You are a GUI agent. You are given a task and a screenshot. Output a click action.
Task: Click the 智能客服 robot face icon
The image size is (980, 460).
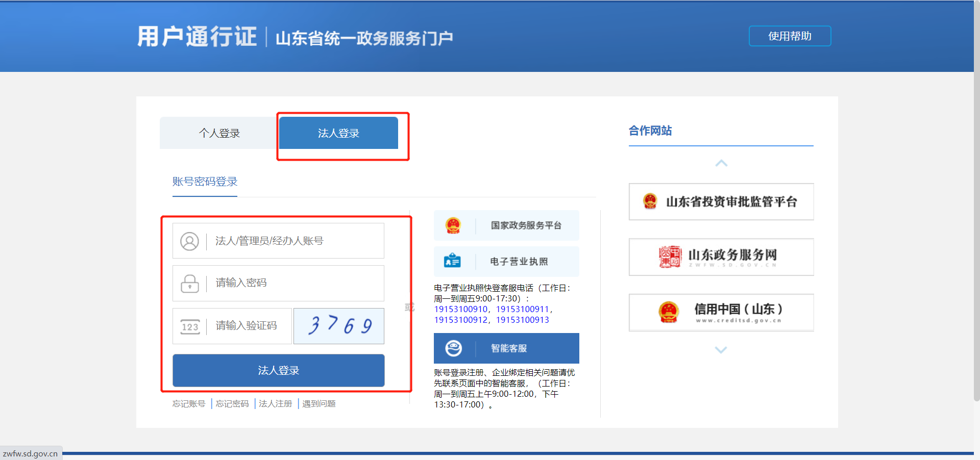pyautogui.click(x=453, y=348)
